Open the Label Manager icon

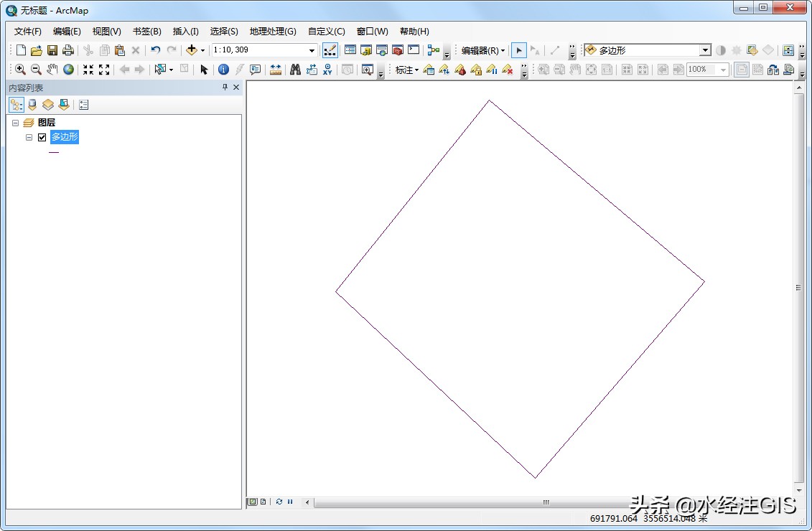(x=429, y=70)
